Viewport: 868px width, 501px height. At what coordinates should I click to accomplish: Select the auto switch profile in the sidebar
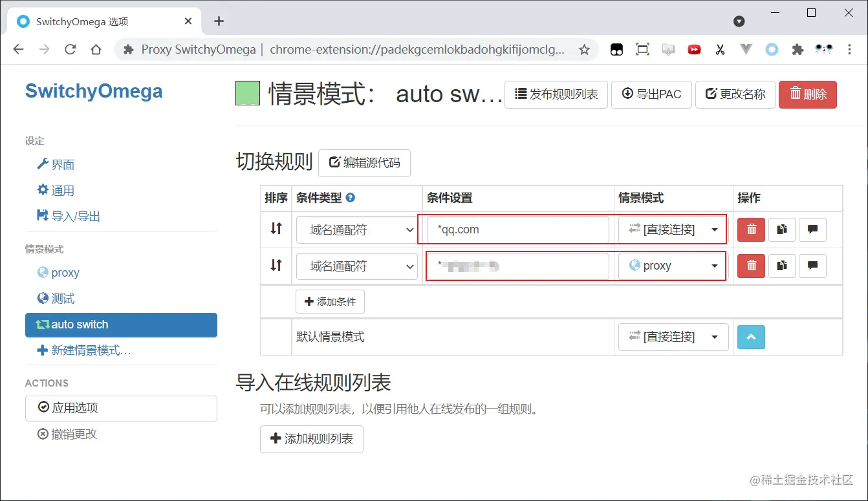tap(121, 325)
